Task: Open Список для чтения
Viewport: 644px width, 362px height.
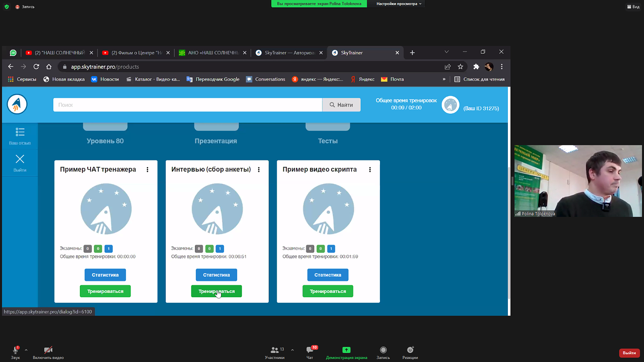Action: pos(480,79)
